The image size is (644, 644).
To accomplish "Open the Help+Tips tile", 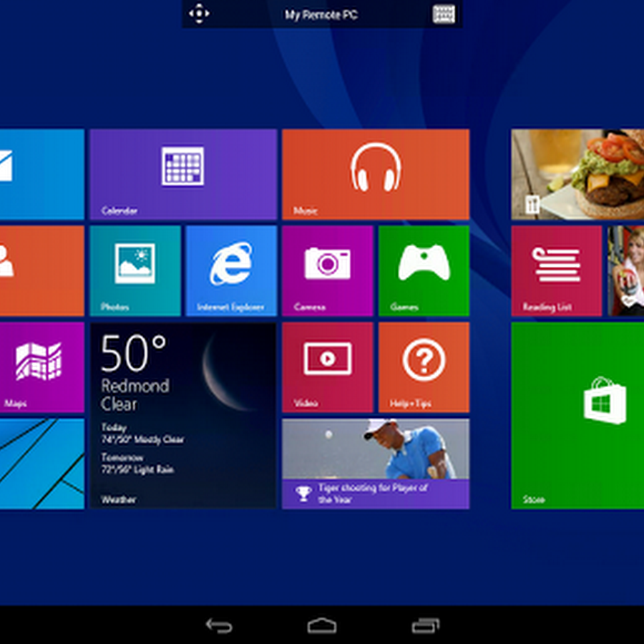I will pos(424,367).
